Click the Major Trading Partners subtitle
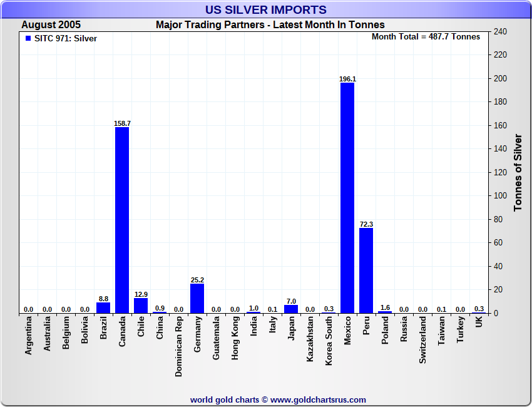 pyautogui.click(x=270, y=25)
